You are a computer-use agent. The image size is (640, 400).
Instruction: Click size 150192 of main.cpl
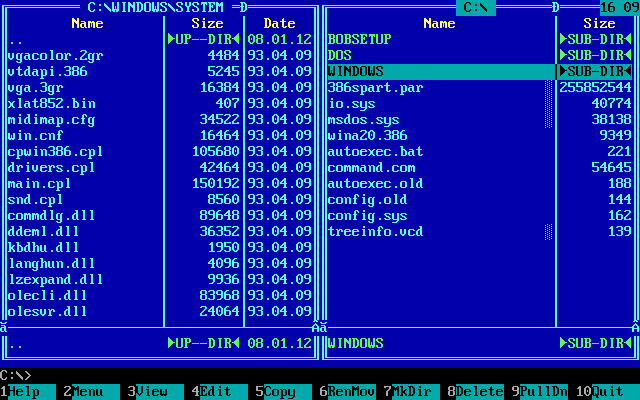point(216,183)
